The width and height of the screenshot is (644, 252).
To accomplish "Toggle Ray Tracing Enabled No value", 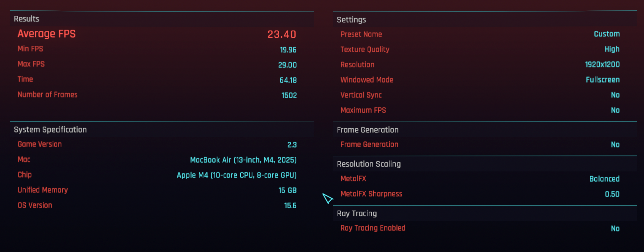I will click(x=615, y=228).
